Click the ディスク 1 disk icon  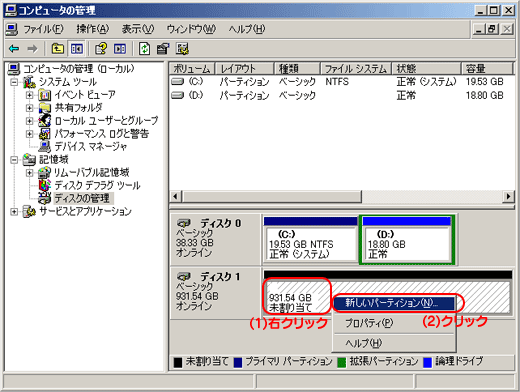[184, 276]
